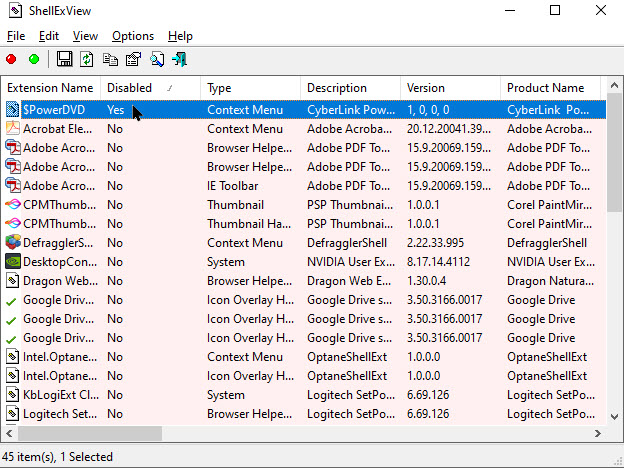The image size is (624, 468).
Task: Select the Acrobat Ele... extension row
Action: 303,129
